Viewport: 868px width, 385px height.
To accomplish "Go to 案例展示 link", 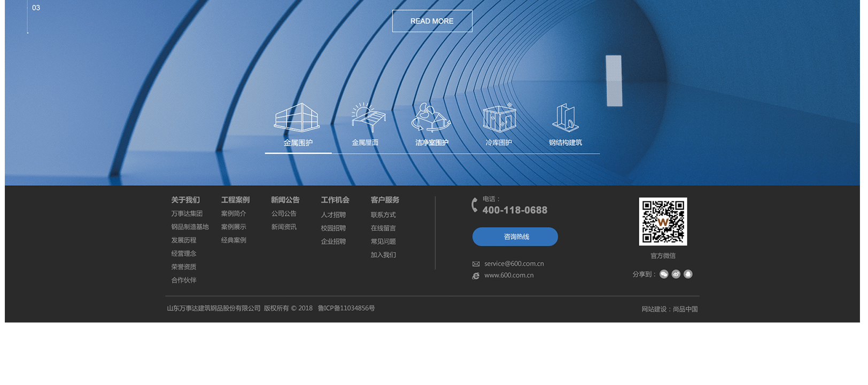I will pyautogui.click(x=234, y=227).
